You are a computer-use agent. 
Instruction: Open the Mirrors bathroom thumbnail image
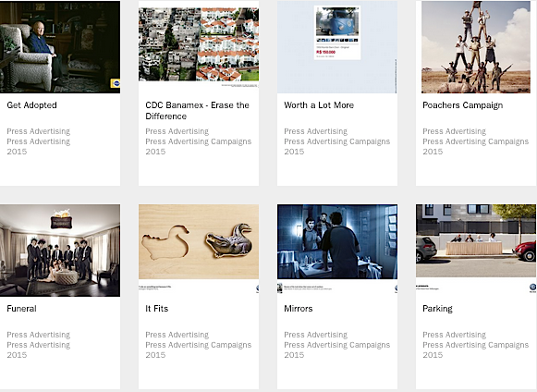pyautogui.click(x=337, y=249)
